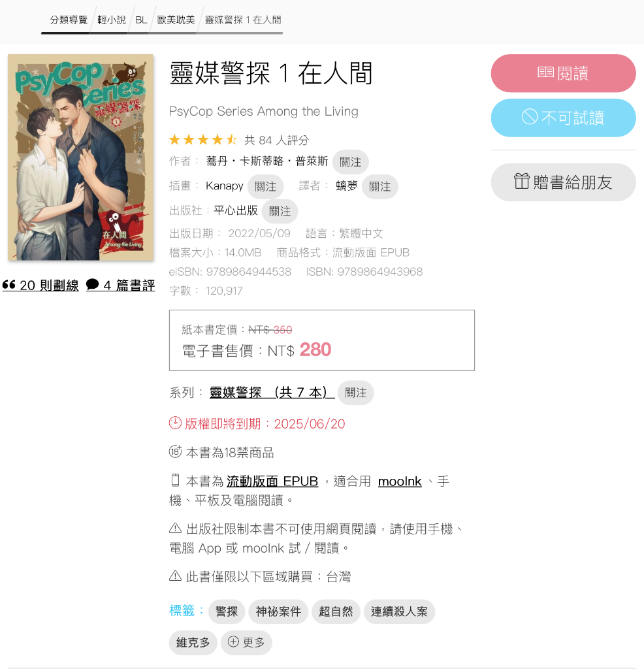Screen dimensions: 644x669
Task: Follow author 蕎丹・卡斯蒂略・普萊斯
Action: (x=350, y=162)
